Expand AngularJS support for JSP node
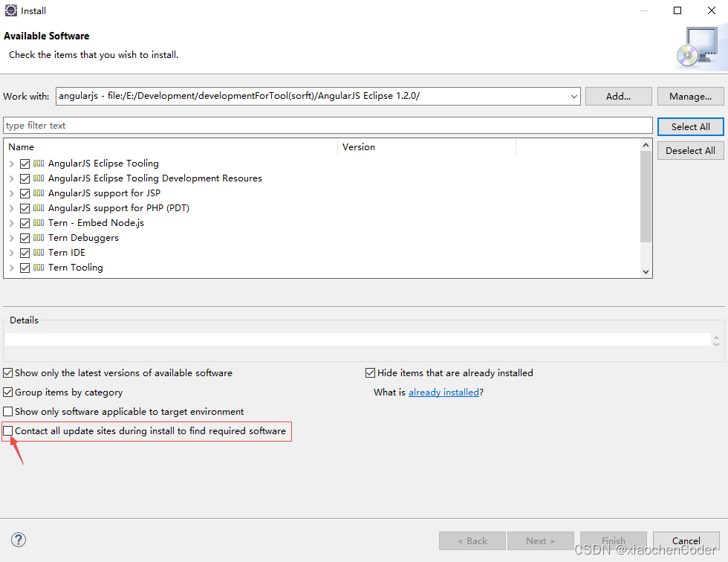The height and width of the screenshot is (562, 728). coord(12,194)
